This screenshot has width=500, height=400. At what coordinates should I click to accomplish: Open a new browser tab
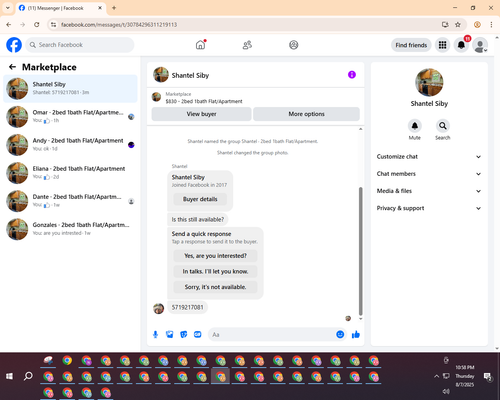(114, 8)
